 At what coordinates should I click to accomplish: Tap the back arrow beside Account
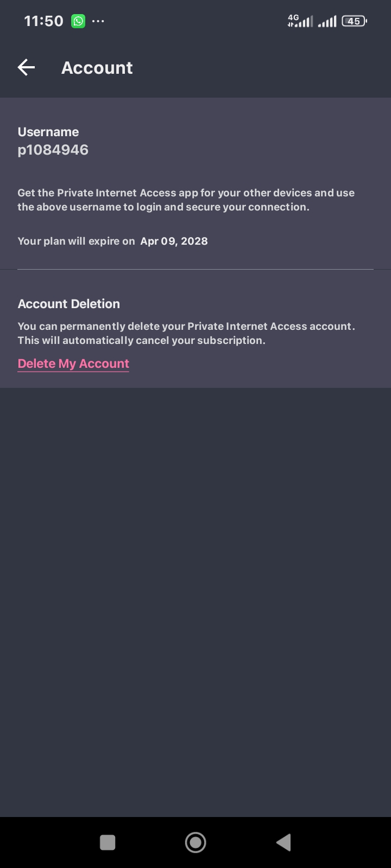pos(26,67)
